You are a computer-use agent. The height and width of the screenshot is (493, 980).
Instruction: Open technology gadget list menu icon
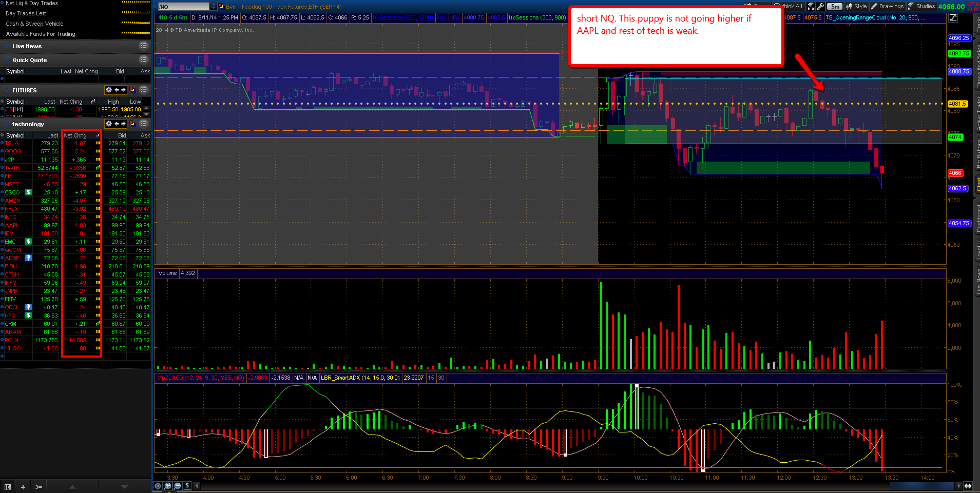144,124
